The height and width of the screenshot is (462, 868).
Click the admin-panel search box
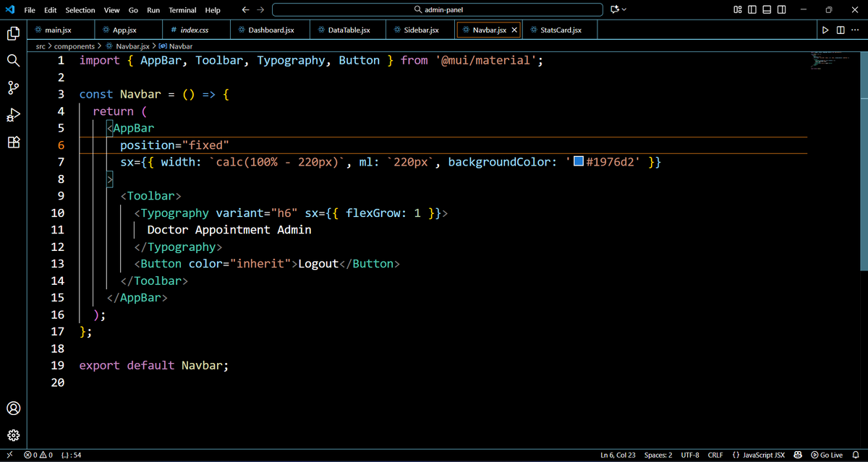tap(438, 10)
